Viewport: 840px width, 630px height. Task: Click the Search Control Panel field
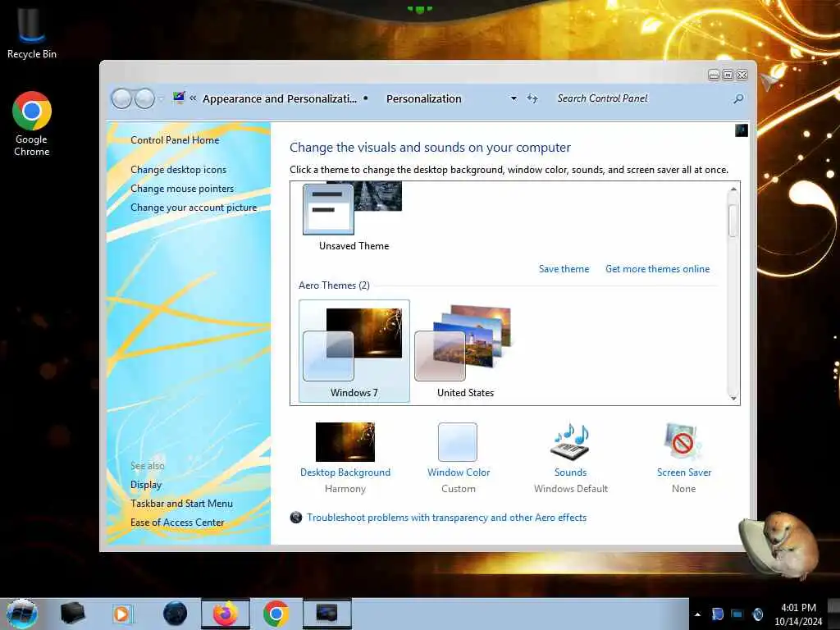pos(643,98)
